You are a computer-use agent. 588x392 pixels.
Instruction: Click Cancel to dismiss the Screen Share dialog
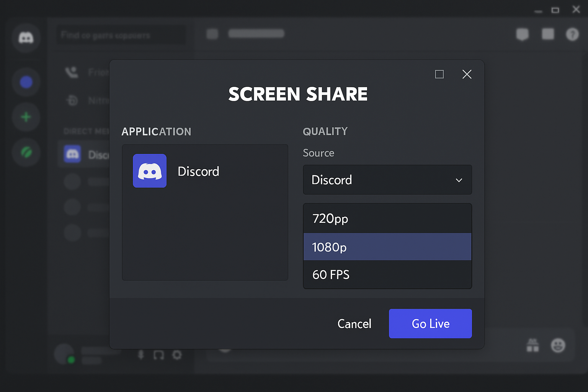click(354, 323)
